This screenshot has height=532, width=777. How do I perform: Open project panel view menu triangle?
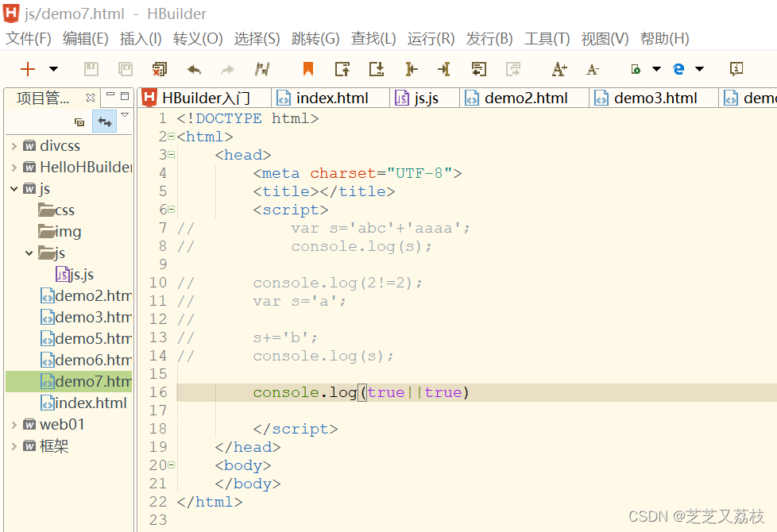click(x=125, y=115)
